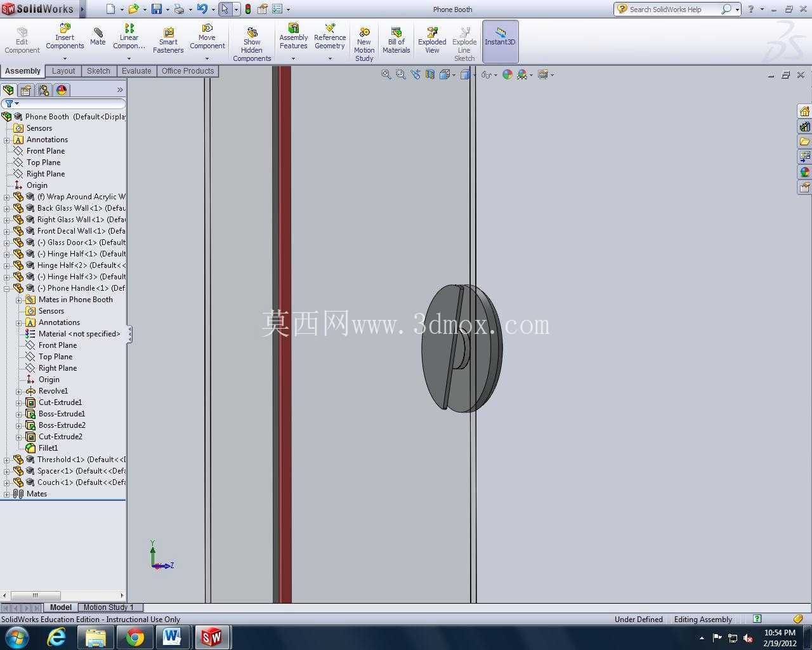Expand the Mates folder at tree bottom
The image size is (812, 650).
coord(7,494)
